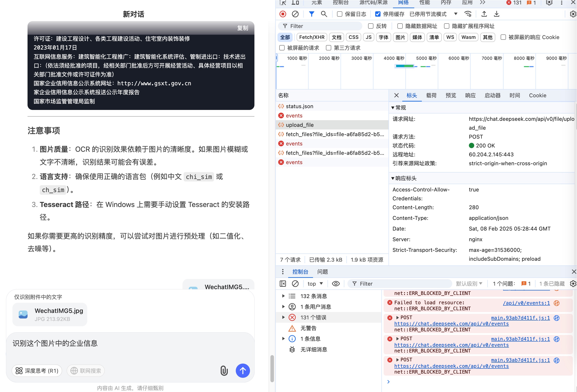
Task: Switch to the 载荷 tab
Action: click(431, 96)
